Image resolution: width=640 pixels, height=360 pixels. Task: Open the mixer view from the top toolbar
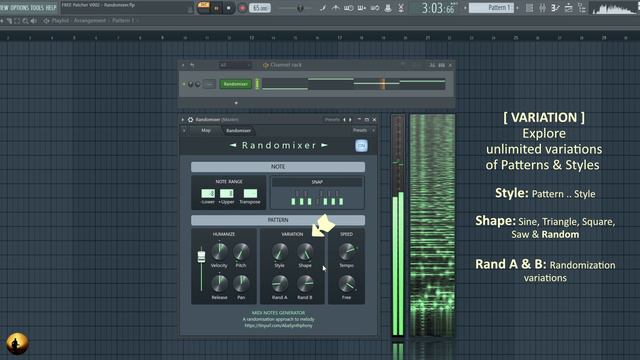(569, 8)
